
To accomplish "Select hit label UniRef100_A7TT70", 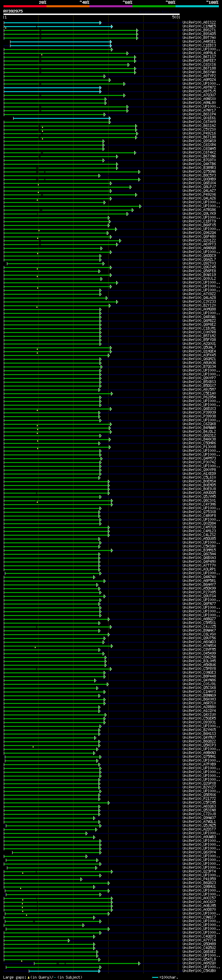I will (199, 566).
